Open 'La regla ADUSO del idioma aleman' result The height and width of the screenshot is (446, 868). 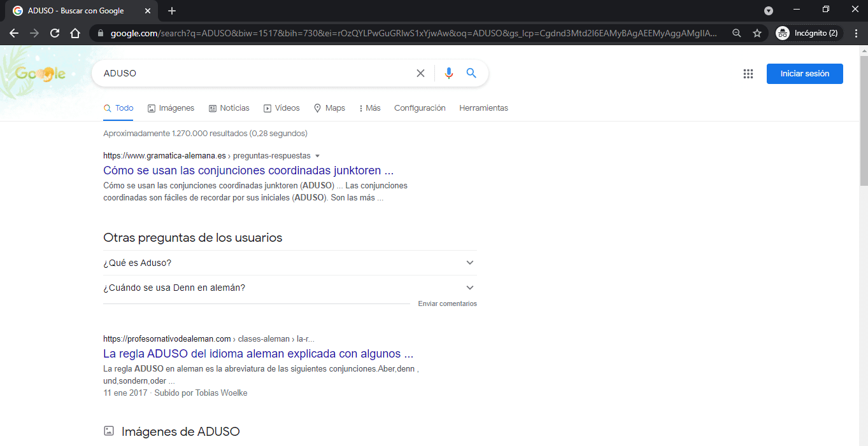click(259, 354)
